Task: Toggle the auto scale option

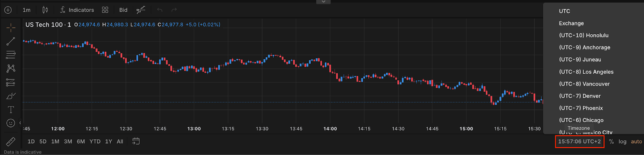Action: 636,142
